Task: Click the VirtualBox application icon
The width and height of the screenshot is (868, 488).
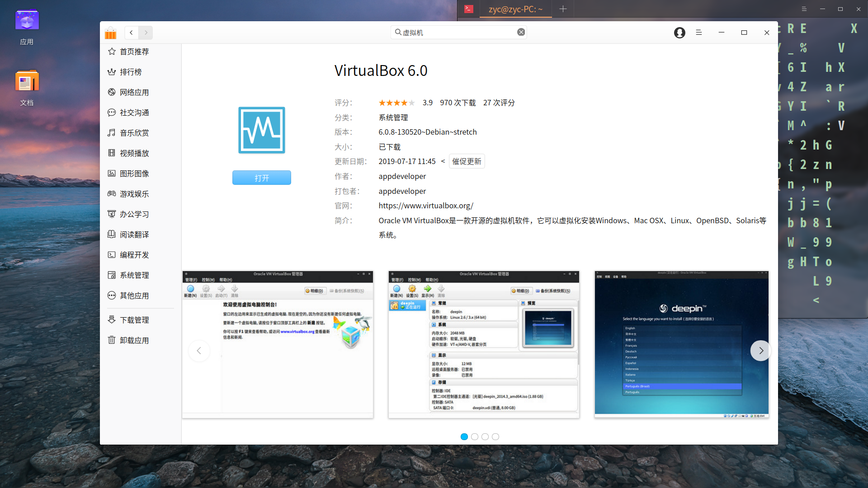Action: point(262,130)
